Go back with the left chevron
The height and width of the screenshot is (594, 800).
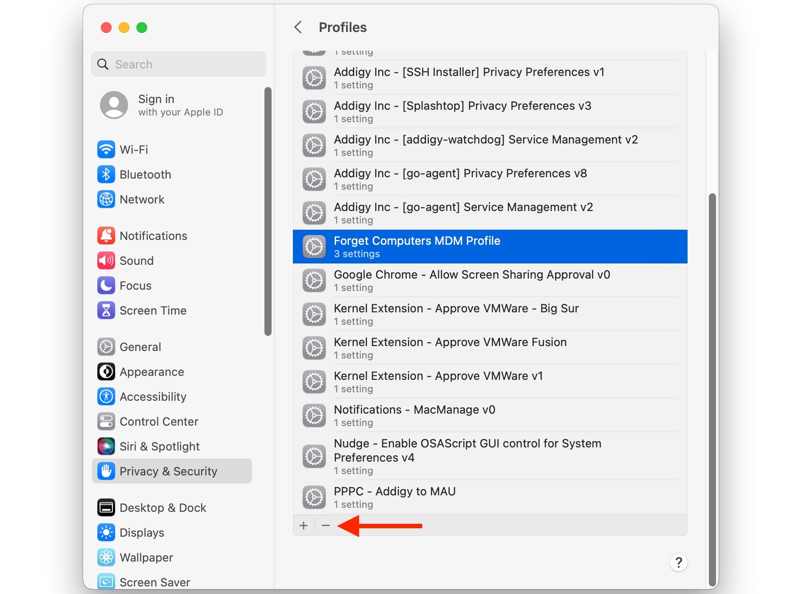pos(298,27)
